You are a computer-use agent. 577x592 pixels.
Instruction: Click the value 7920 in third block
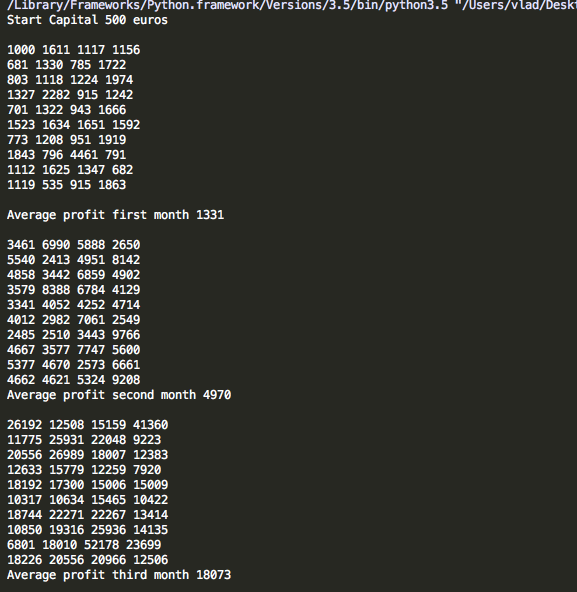147,470
